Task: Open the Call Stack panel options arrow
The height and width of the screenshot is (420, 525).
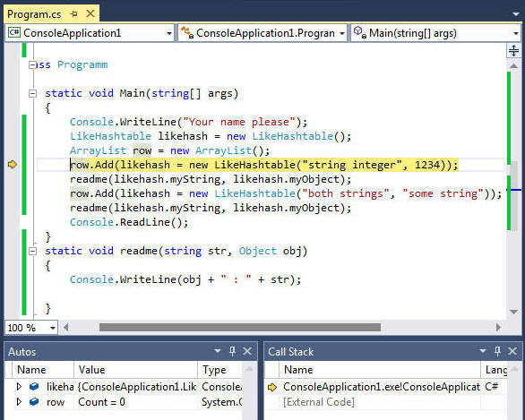Action: (x=483, y=351)
